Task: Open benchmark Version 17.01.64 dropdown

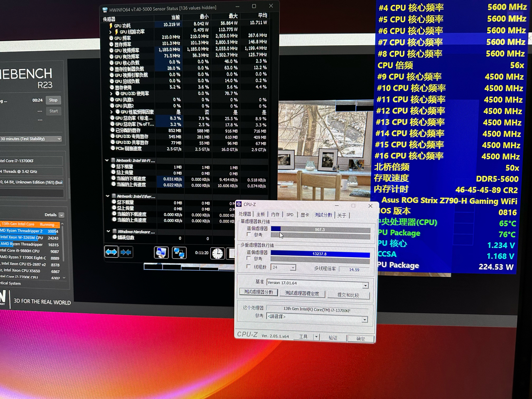Action: (x=365, y=285)
